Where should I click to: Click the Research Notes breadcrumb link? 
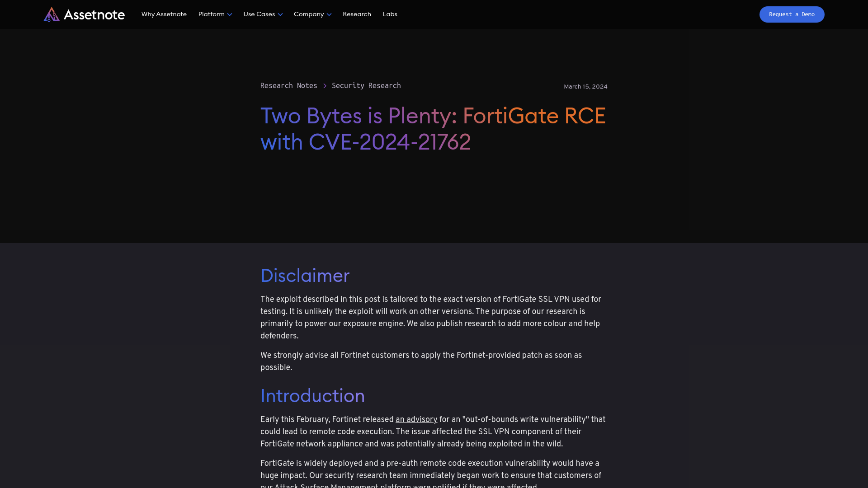(x=288, y=85)
